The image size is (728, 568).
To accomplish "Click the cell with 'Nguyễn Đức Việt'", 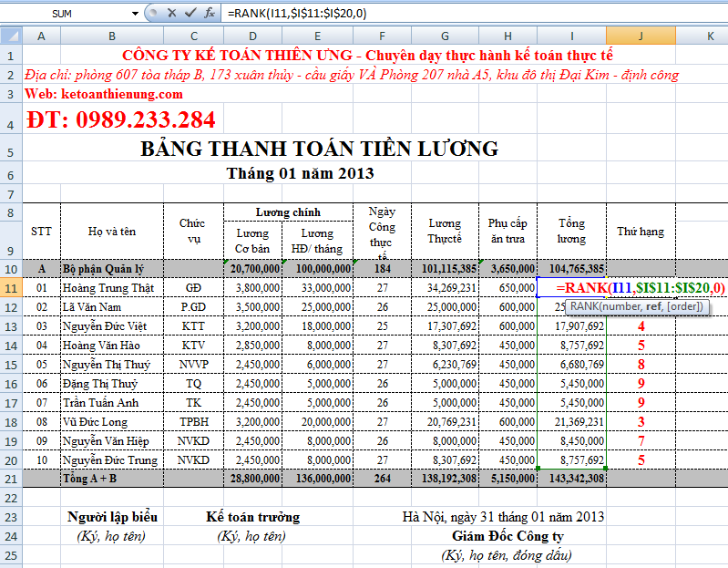I will (x=112, y=326).
